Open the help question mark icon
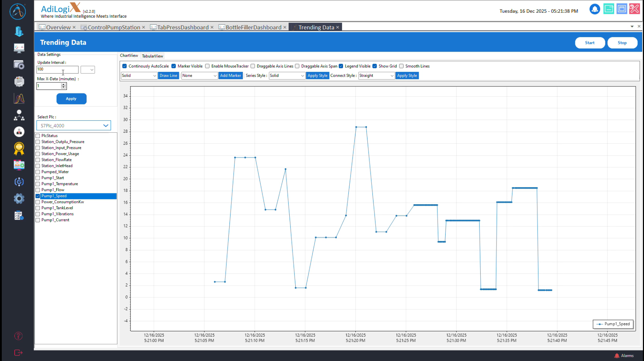Viewport: 644px width, 361px height. point(18,336)
